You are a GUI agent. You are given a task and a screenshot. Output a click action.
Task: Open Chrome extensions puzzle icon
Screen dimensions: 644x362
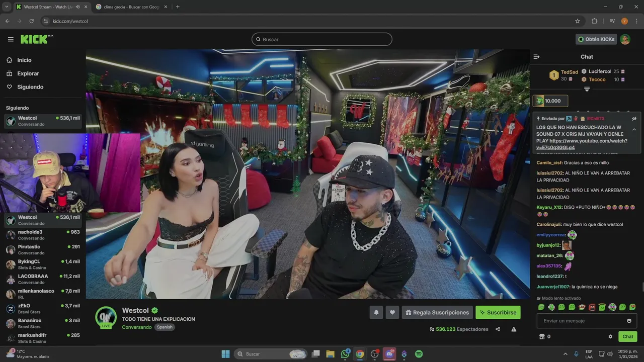(x=594, y=21)
